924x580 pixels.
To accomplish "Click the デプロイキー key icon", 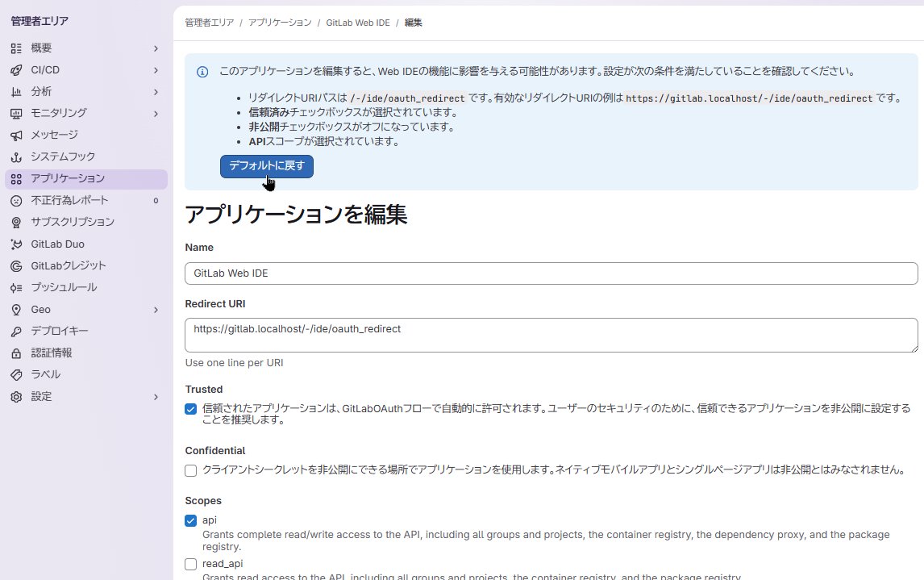I will pos(16,332).
